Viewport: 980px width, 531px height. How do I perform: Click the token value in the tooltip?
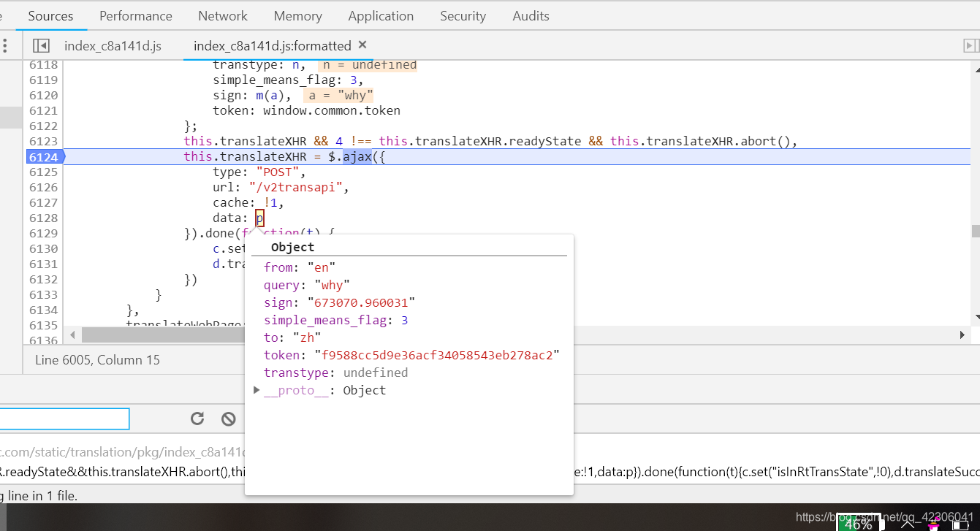click(437, 355)
